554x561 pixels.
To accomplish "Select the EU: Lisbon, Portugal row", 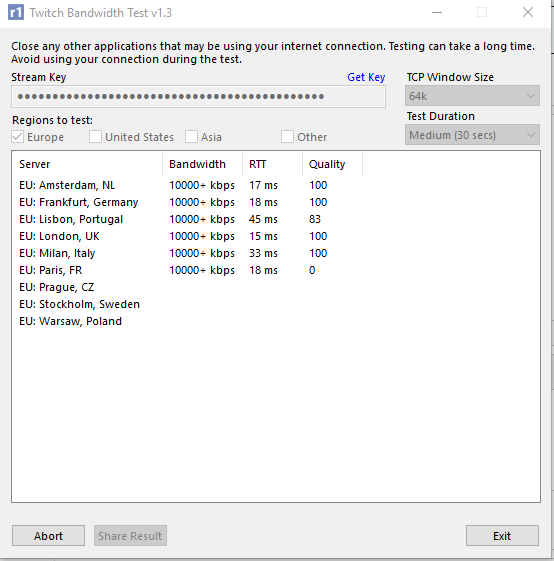I will click(x=188, y=219).
